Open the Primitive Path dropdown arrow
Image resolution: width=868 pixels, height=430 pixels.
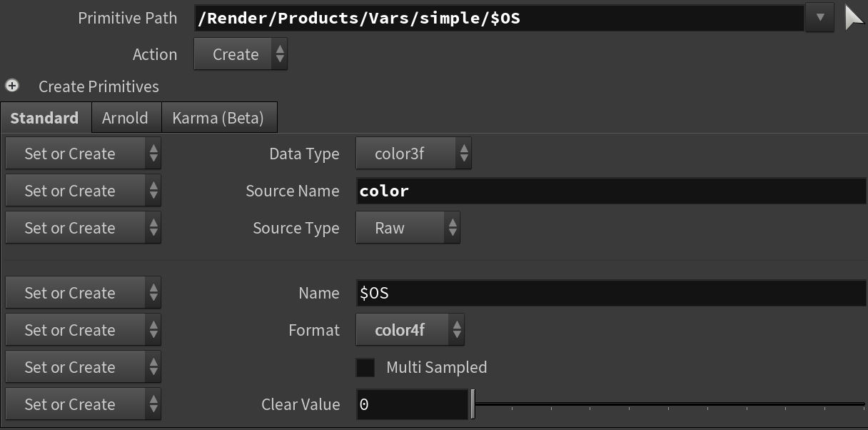[x=819, y=18]
